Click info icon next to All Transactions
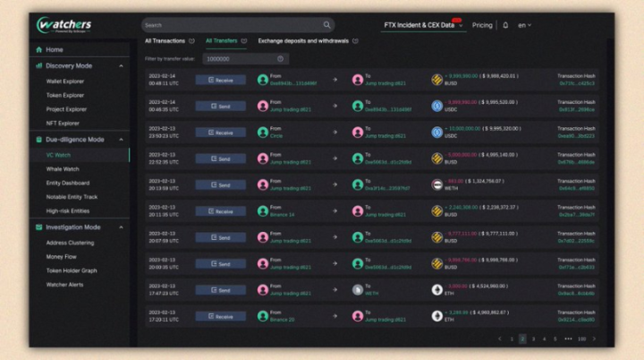Viewport: 644px width, 360px height. tap(191, 41)
